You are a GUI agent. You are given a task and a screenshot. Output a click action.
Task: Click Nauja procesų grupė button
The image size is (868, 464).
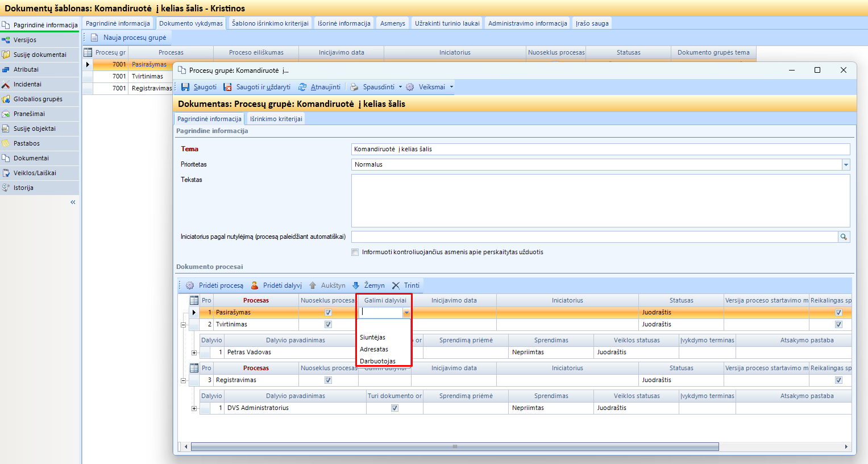128,38
